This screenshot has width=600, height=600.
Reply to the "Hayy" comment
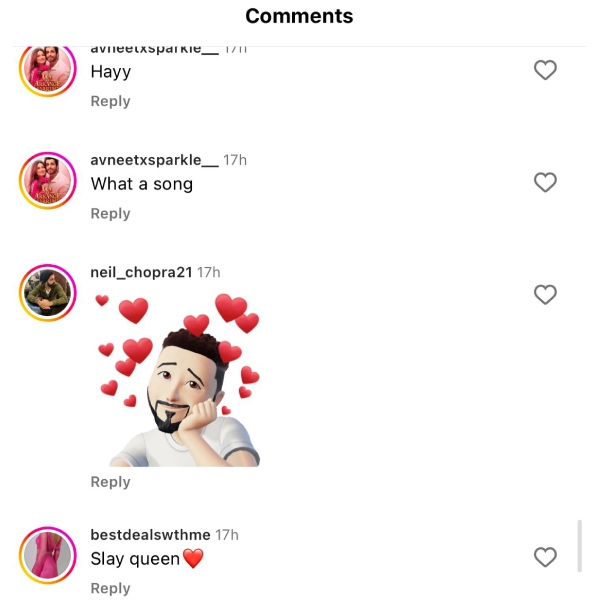coord(110,101)
